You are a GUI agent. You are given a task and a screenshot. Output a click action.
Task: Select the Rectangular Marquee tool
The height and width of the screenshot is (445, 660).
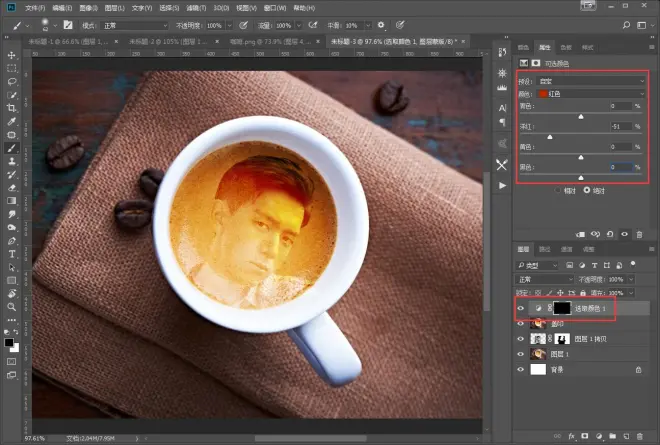pyautogui.click(x=11, y=68)
